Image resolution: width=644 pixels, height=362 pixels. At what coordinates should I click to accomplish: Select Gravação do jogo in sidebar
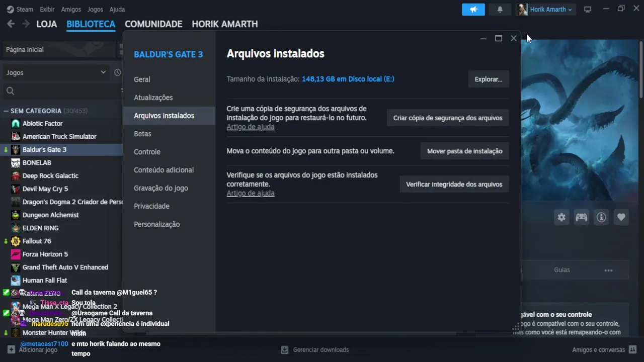point(169,188)
